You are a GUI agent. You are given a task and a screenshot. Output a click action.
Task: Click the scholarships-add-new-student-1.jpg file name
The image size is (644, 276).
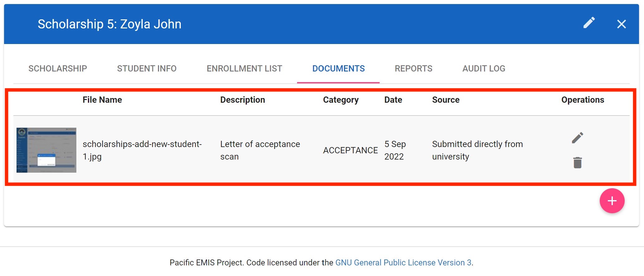tap(142, 150)
